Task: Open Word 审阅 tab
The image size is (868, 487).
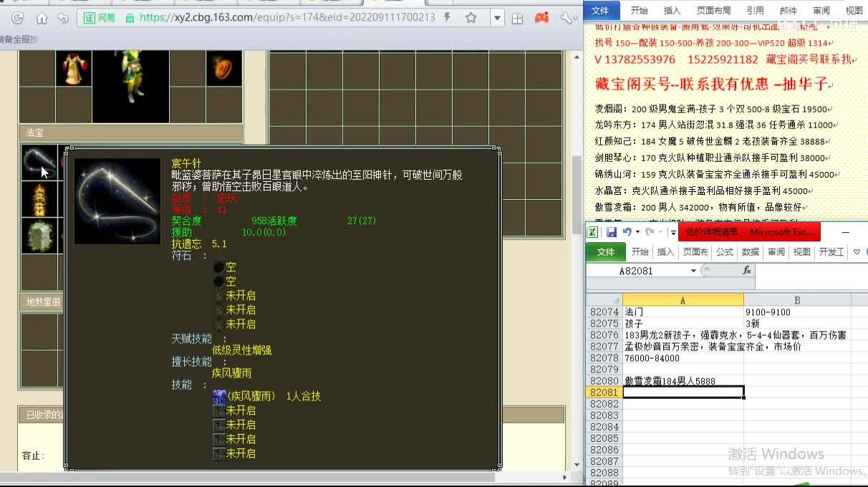Action: 821,11
